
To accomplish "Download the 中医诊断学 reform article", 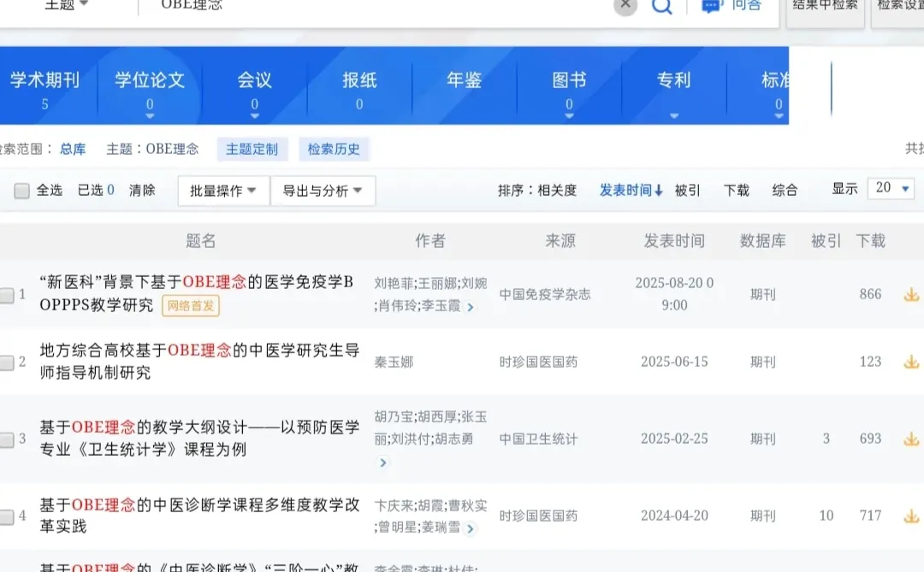I will pyautogui.click(x=911, y=516).
